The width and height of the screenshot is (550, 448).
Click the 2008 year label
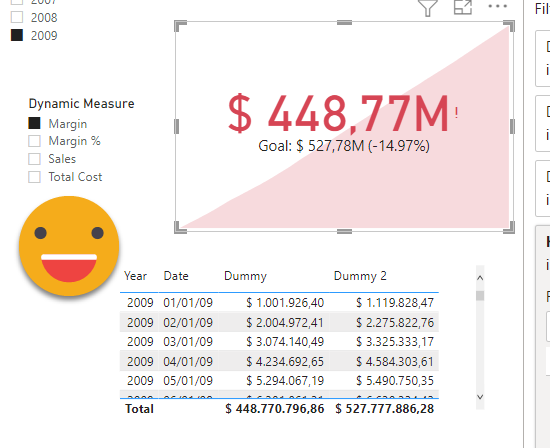[44, 18]
